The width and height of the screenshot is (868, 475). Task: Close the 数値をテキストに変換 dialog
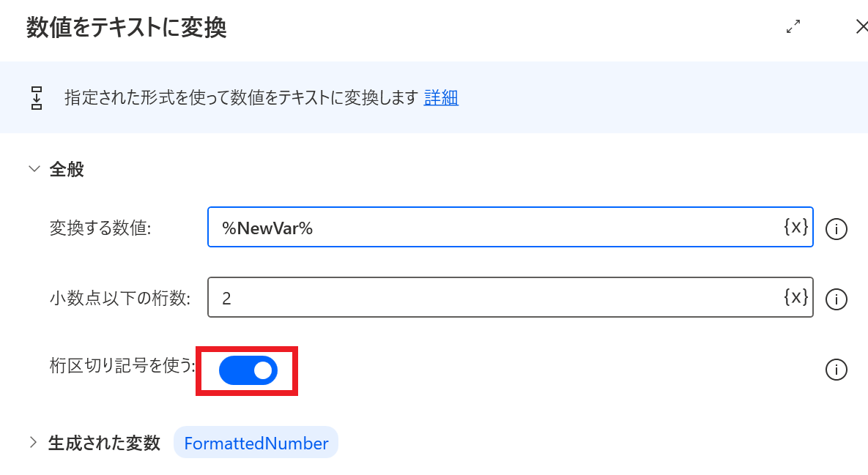[x=861, y=27]
